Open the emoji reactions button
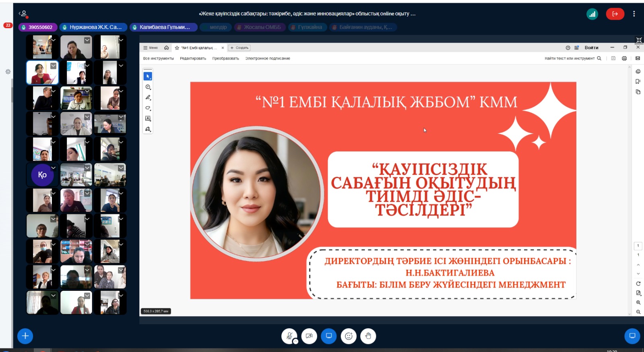Image resolution: width=644 pixels, height=352 pixels. coord(349,336)
